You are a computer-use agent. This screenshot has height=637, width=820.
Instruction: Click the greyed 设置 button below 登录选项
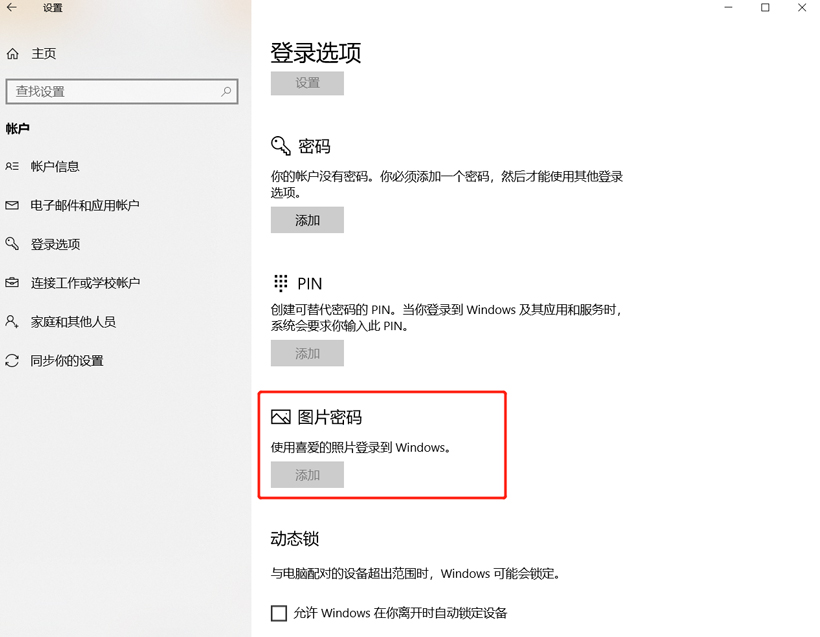[x=308, y=83]
